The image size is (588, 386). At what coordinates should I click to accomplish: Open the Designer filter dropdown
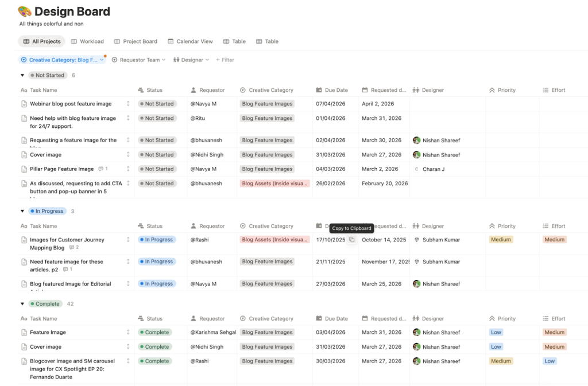191,60
